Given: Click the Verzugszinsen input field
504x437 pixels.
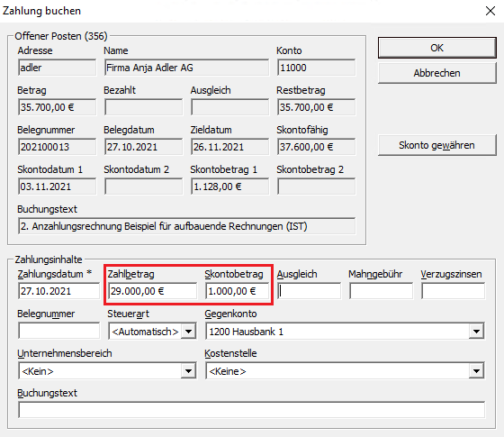Looking at the screenshot, I should tap(454, 291).
